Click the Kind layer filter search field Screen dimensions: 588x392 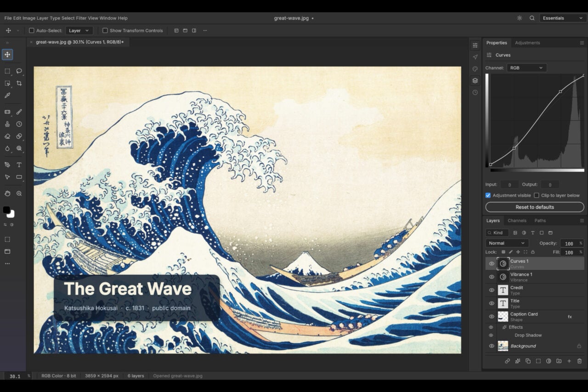pyautogui.click(x=497, y=233)
